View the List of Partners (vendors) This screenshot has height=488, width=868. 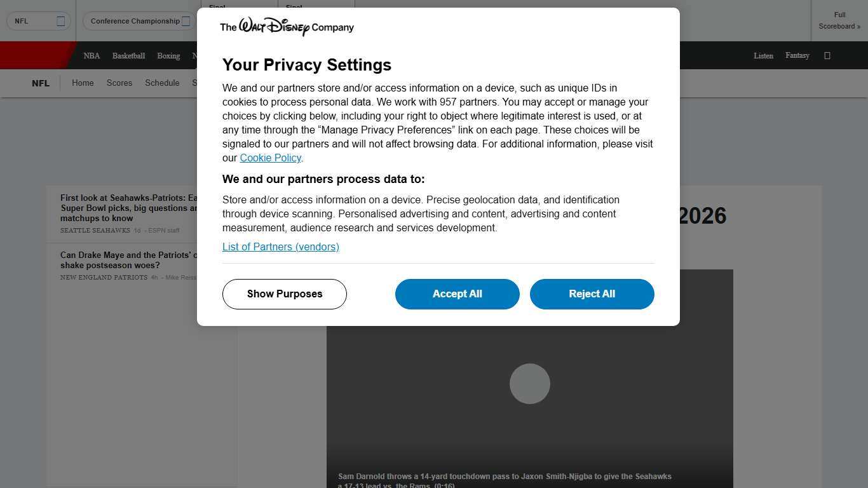[280, 247]
